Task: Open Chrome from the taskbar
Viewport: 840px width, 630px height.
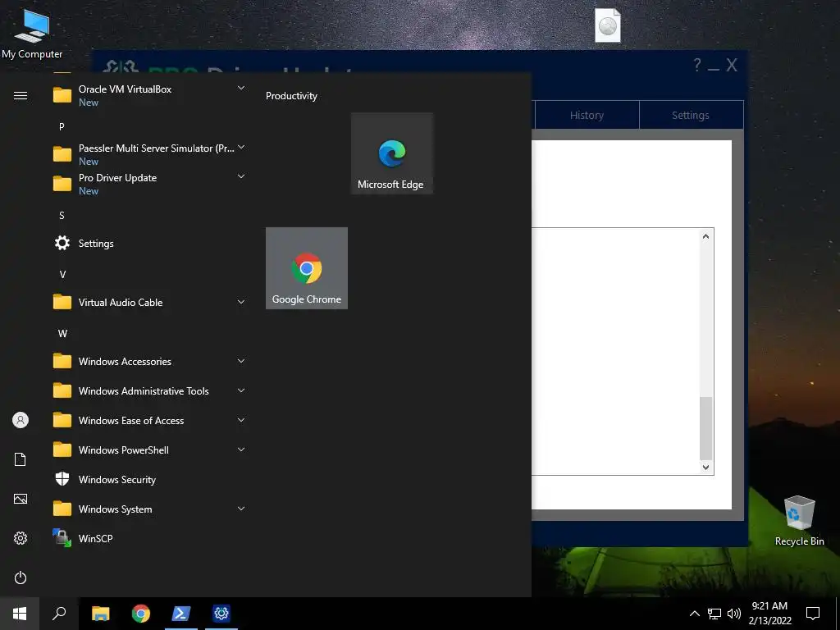Action: click(141, 614)
